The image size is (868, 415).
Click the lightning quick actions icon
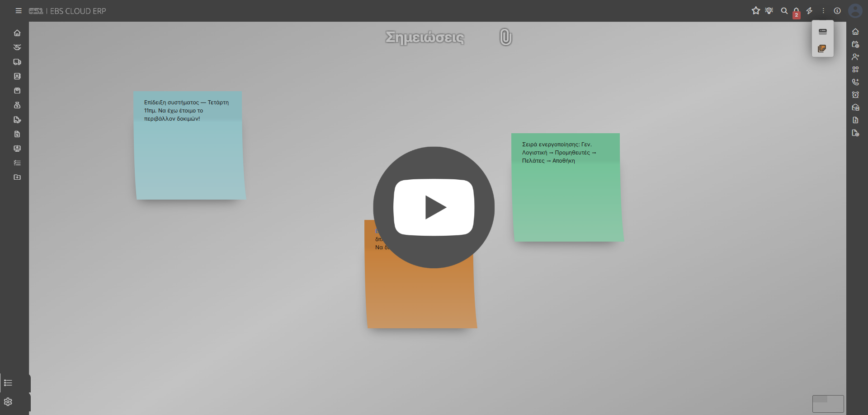[x=810, y=10]
